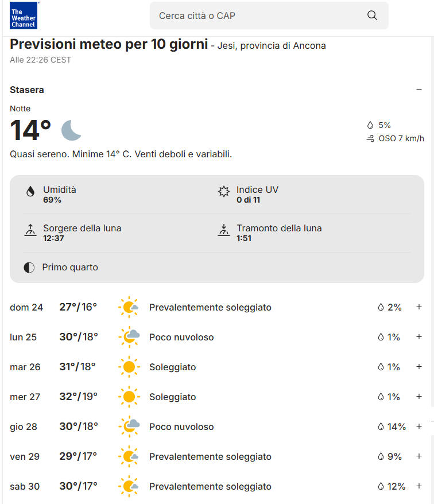Click the search magnifier icon

[x=372, y=15]
